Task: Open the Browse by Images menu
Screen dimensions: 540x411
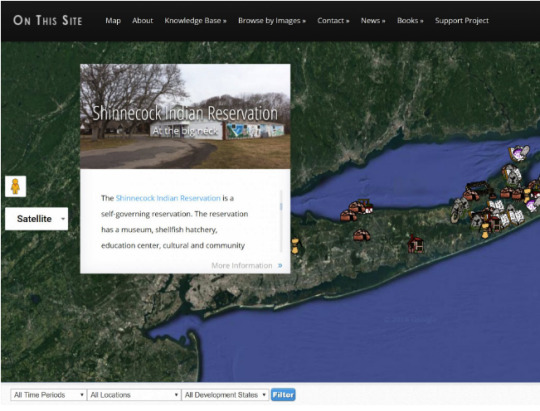Action: [272, 21]
